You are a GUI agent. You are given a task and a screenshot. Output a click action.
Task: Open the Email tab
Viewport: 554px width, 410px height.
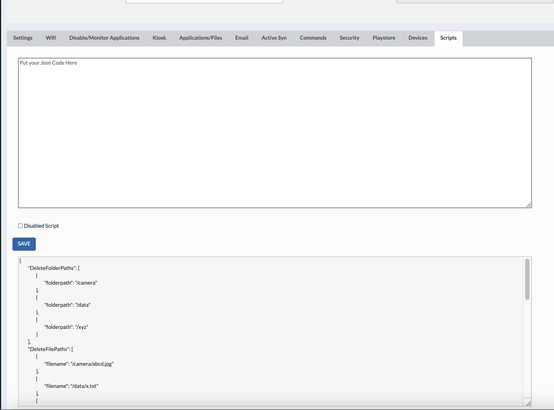coord(242,38)
